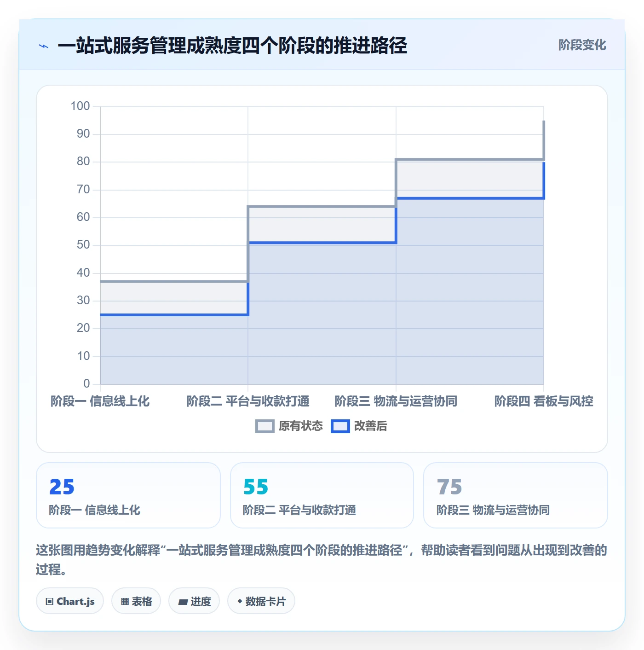Screen dimensions: 644x650
Task: Click the diamond icon in the 数据卡片 chip
Action: tap(240, 601)
